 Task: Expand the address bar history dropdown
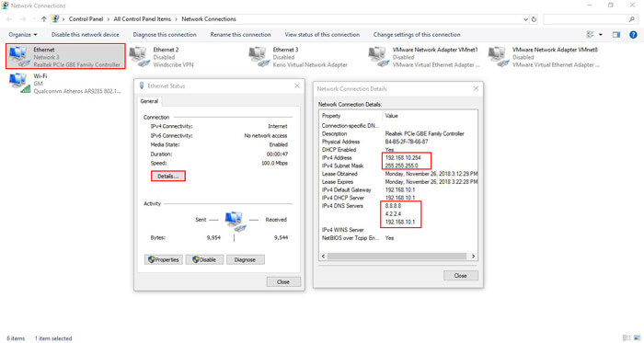point(525,19)
